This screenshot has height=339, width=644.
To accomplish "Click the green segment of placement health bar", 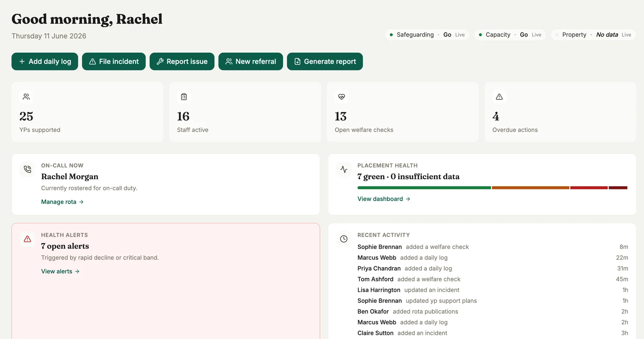I will (424, 188).
